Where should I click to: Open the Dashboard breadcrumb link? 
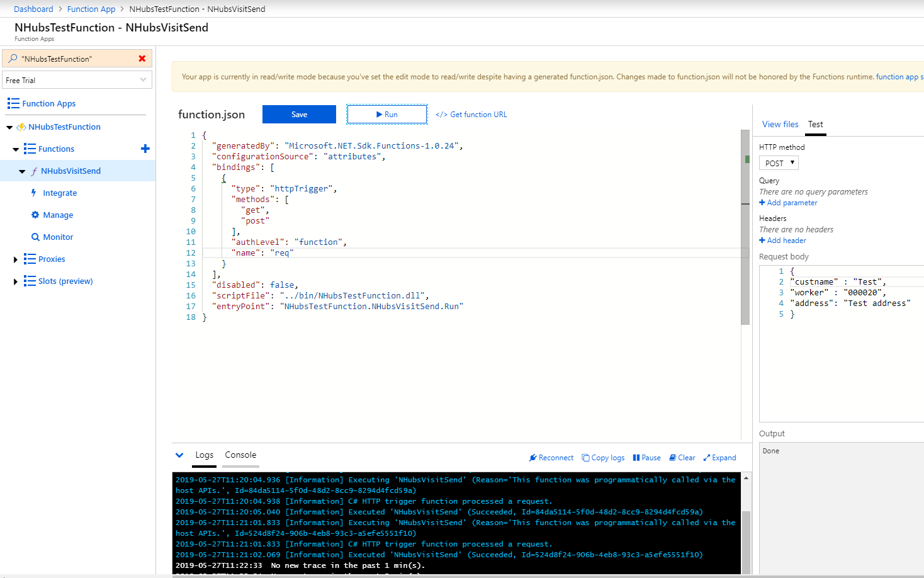(x=33, y=9)
